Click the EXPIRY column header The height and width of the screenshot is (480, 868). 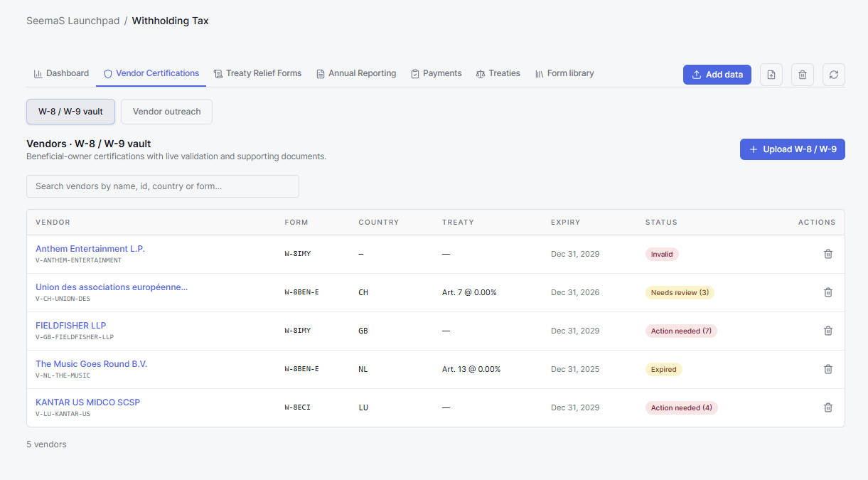click(566, 223)
